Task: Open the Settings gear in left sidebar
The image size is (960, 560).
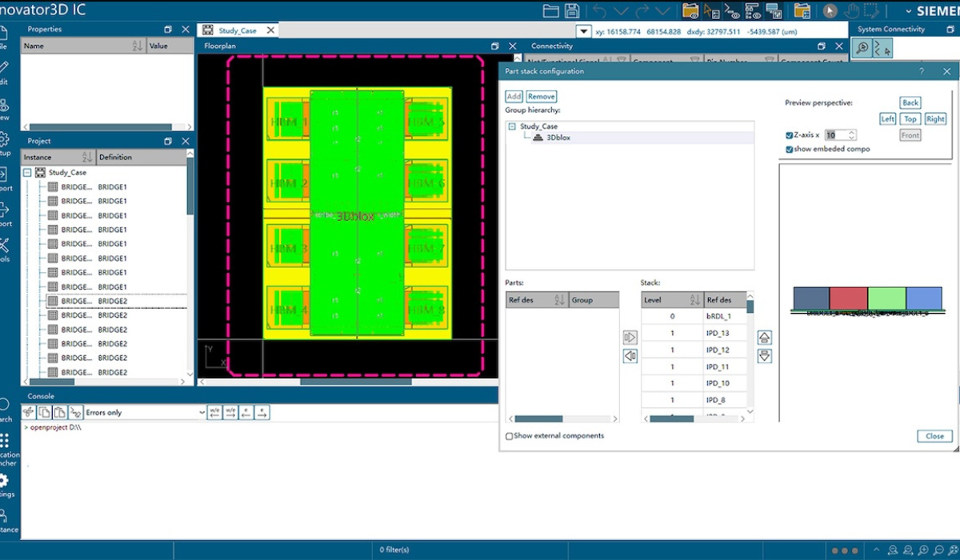Action: (4, 481)
